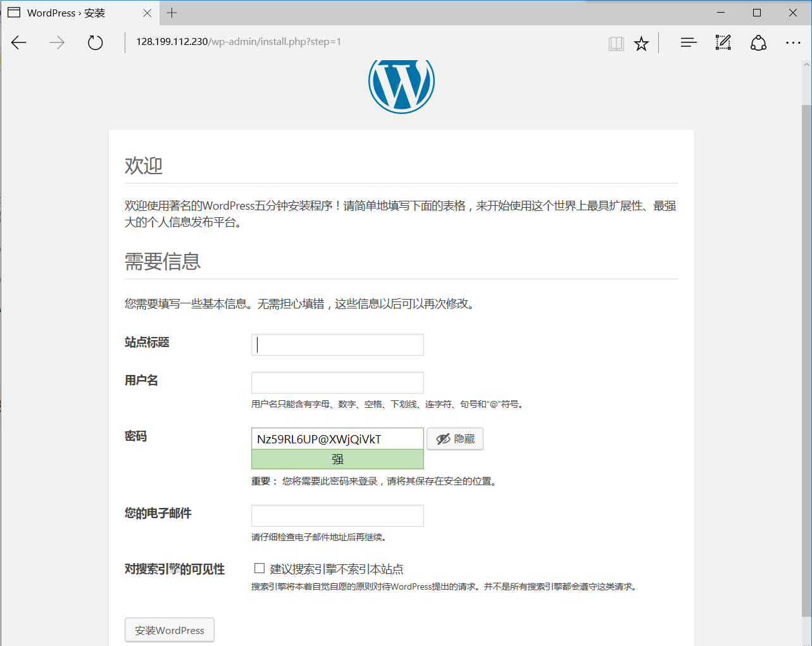The width and height of the screenshot is (812, 646).
Task: Add page to favorites with star icon
Action: coord(641,43)
